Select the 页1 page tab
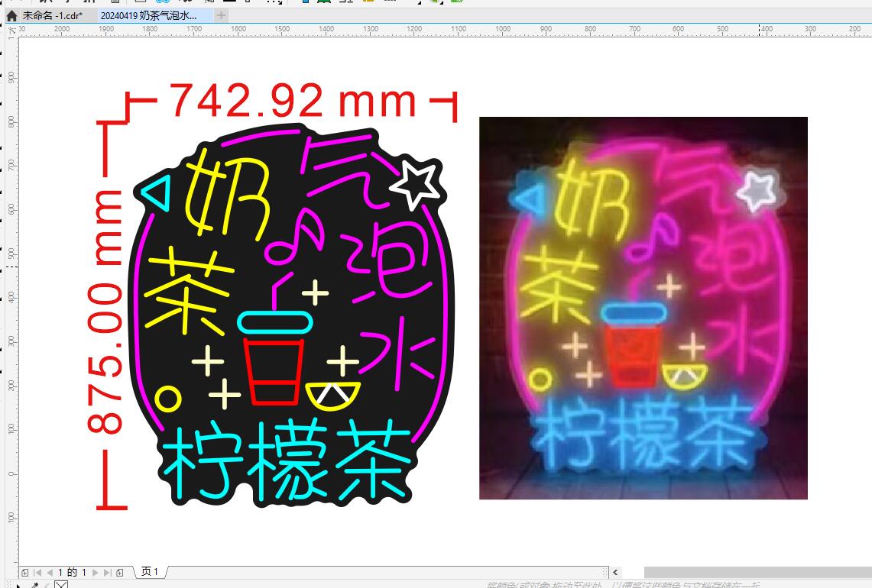Viewport: 872px width, 588px height. 151,572
